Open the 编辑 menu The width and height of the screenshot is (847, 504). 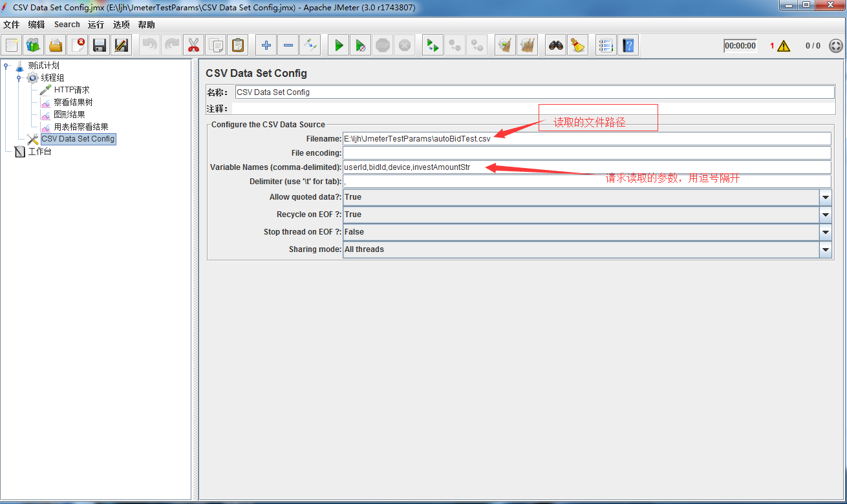(x=36, y=25)
